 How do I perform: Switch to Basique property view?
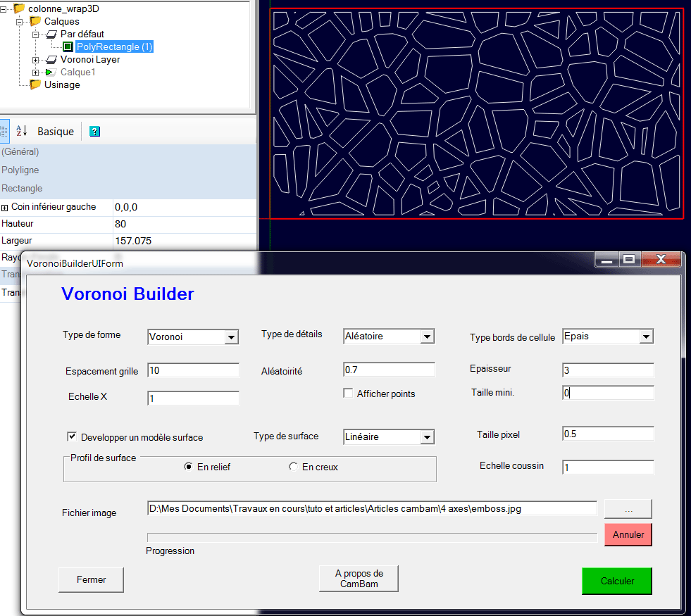[56, 132]
